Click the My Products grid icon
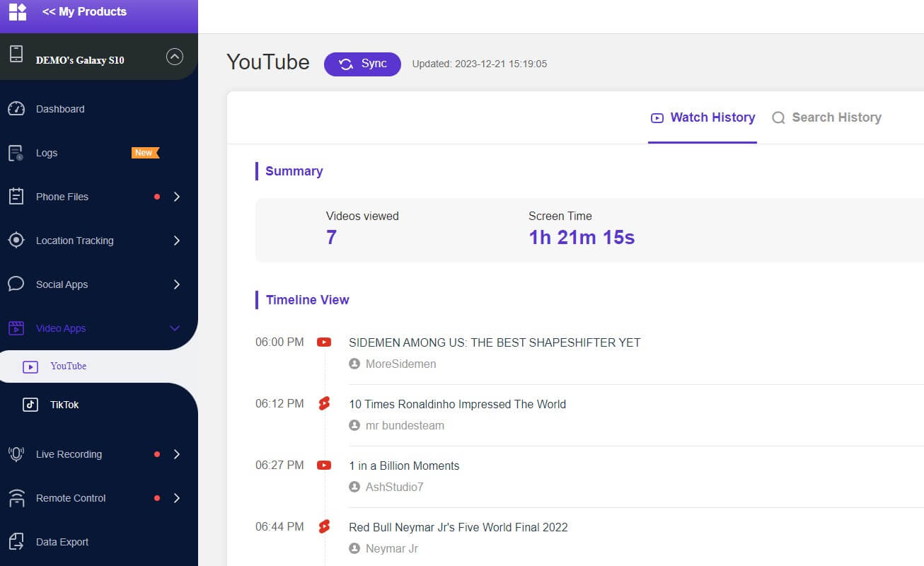This screenshot has height=566, width=924. [x=17, y=11]
